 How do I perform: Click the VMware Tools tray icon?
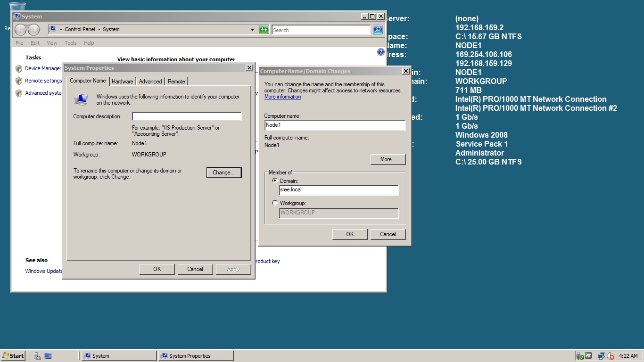(x=588, y=356)
